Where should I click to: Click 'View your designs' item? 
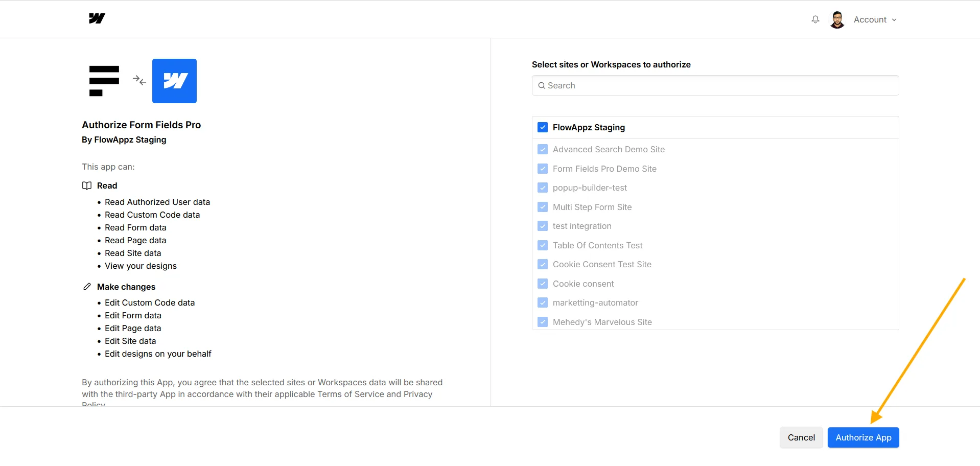(141, 266)
